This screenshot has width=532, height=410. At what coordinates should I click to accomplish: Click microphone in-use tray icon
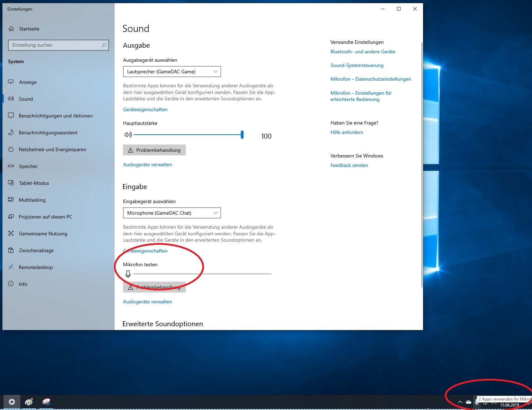pos(477,402)
